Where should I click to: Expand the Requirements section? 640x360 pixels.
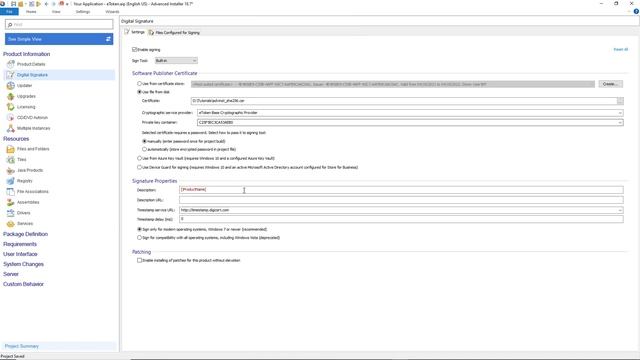click(20, 244)
